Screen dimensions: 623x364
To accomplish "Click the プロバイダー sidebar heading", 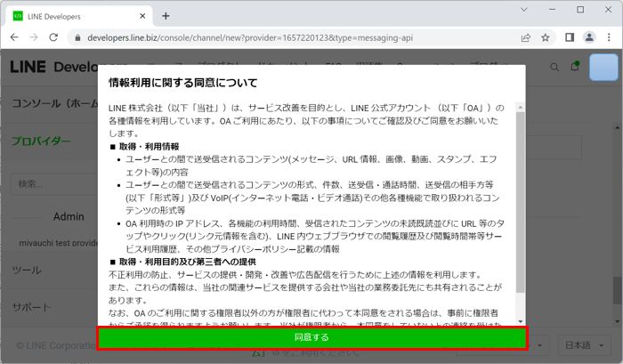I will 41,141.
